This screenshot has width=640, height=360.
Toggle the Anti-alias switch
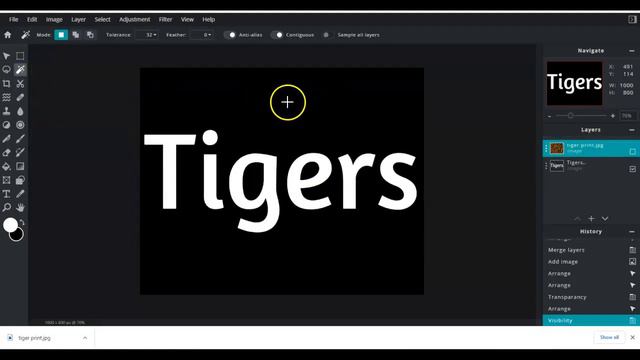tap(230, 35)
